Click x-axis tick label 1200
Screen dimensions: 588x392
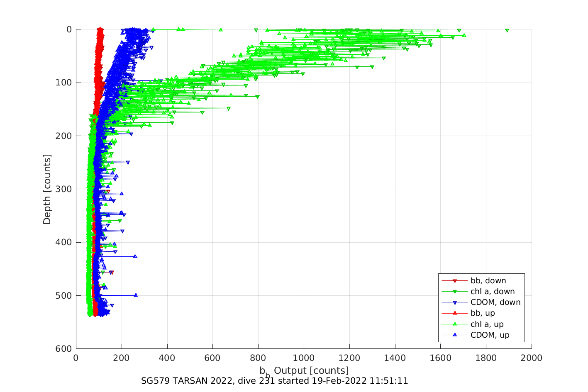tap(349, 358)
